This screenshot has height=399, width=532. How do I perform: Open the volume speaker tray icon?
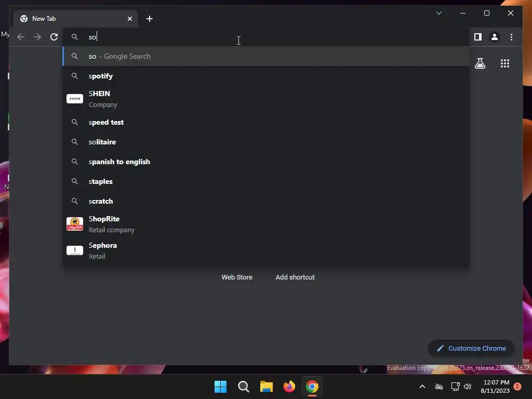click(x=468, y=387)
